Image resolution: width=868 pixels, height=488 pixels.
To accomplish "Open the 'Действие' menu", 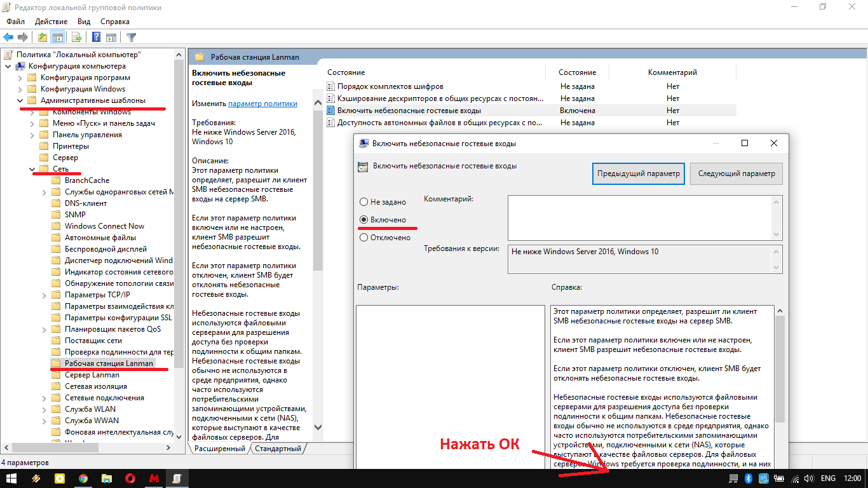I will [x=51, y=22].
